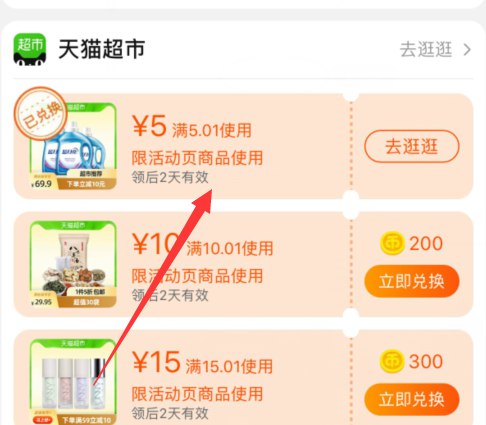Expand via the chevron arrow beside 去逛逛
The height and width of the screenshot is (425, 486).
[x=467, y=50]
